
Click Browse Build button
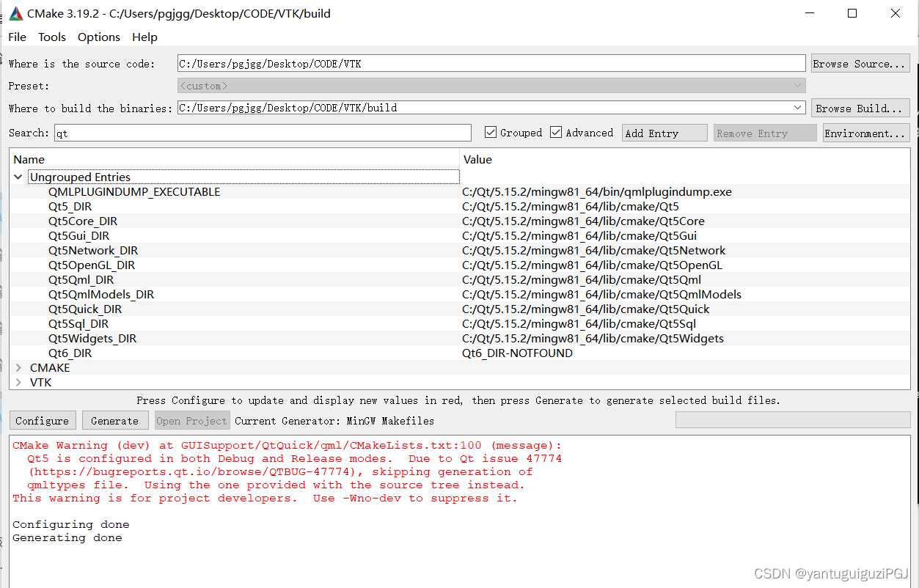click(x=860, y=107)
